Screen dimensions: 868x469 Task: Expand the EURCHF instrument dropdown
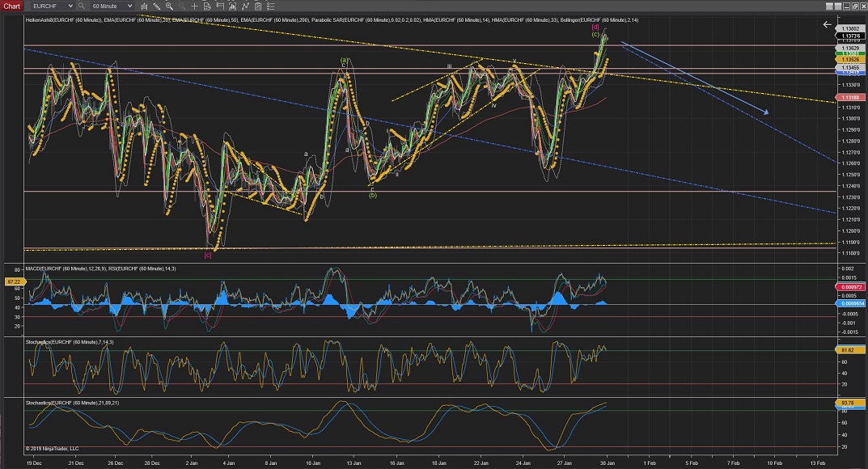(x=69, y=6)
